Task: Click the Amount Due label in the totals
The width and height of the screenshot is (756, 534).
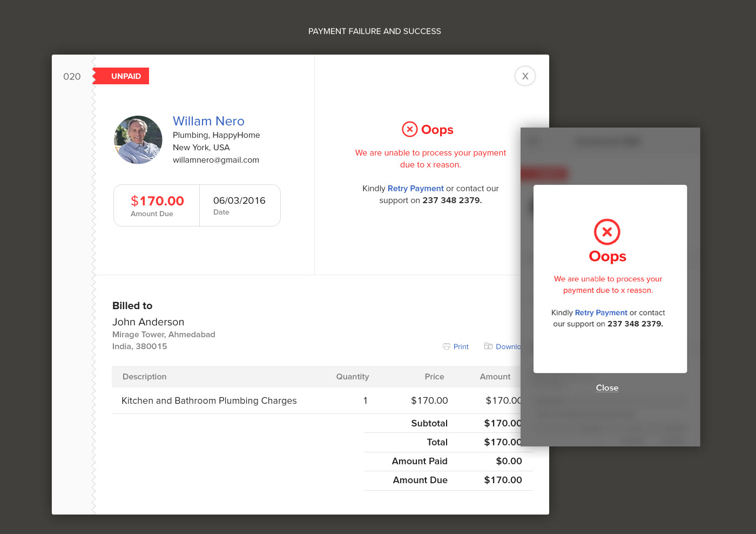Action: pos(420,480)
